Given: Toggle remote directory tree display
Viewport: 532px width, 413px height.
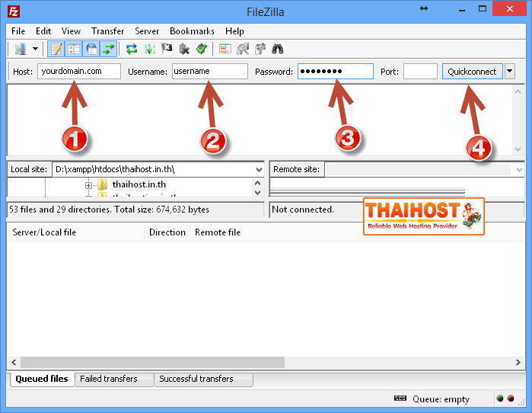Looking at the screenshot, I should [91, 49].
